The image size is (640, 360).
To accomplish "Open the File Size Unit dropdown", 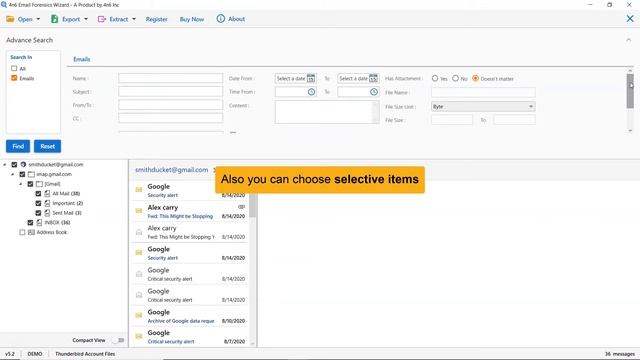I will pos(483,107).
